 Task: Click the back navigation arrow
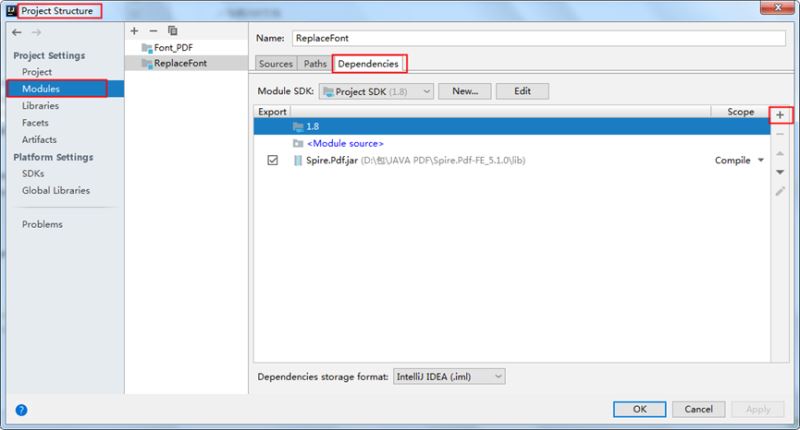tap(17, 32)
